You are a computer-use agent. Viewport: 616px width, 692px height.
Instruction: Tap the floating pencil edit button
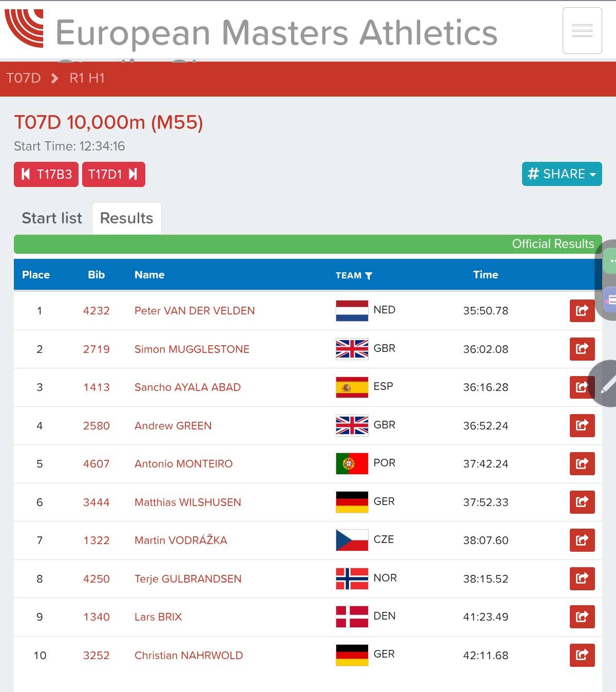[x=606, y=384]
